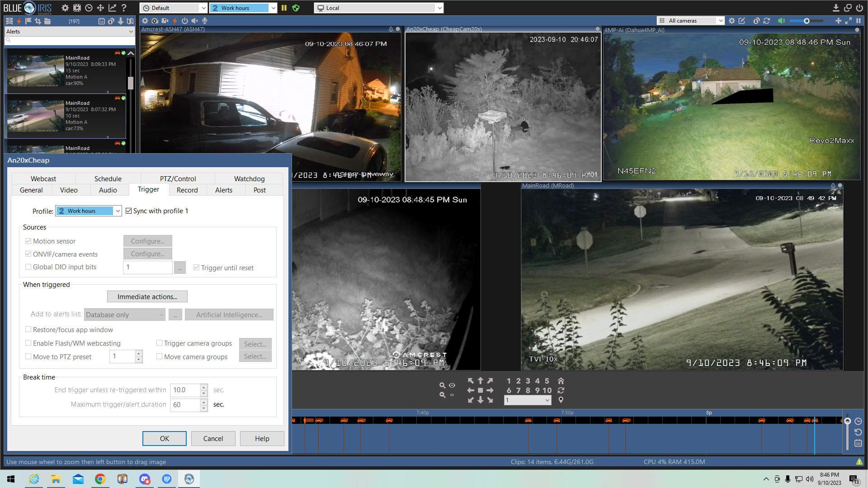Toggle the microphone talk icon
Image resolution: width=868 pixels, height=488 pixels.
(204, 21)
